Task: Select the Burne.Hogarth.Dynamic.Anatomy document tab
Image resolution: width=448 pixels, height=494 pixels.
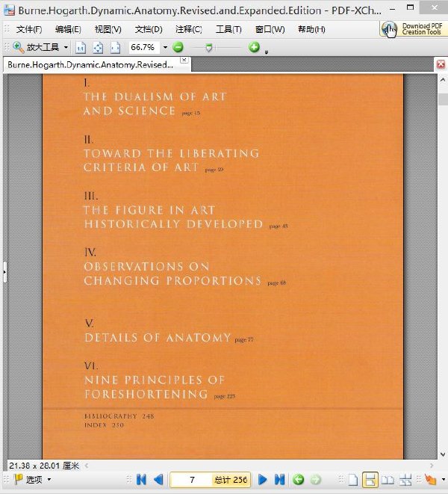Action: [x=90, y=65]
